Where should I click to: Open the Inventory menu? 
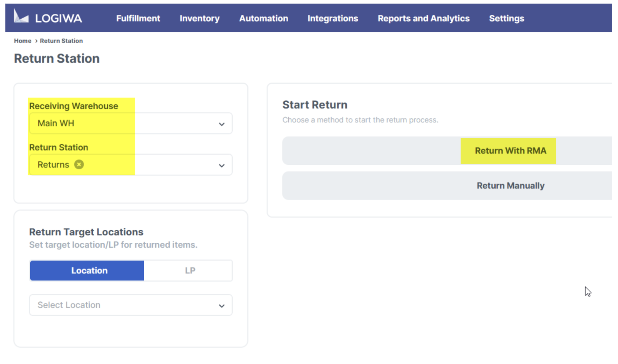[199, 18]
